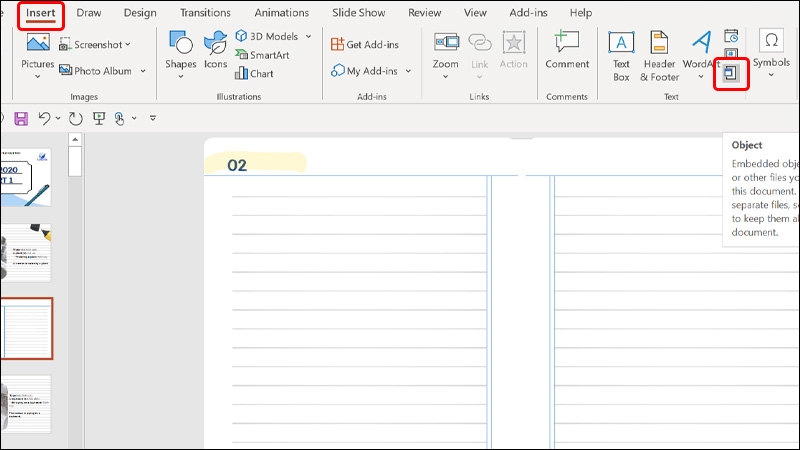Click the 02 heading on the slide
This screenshot has height=450, width=800.
[x=237, y=165]
